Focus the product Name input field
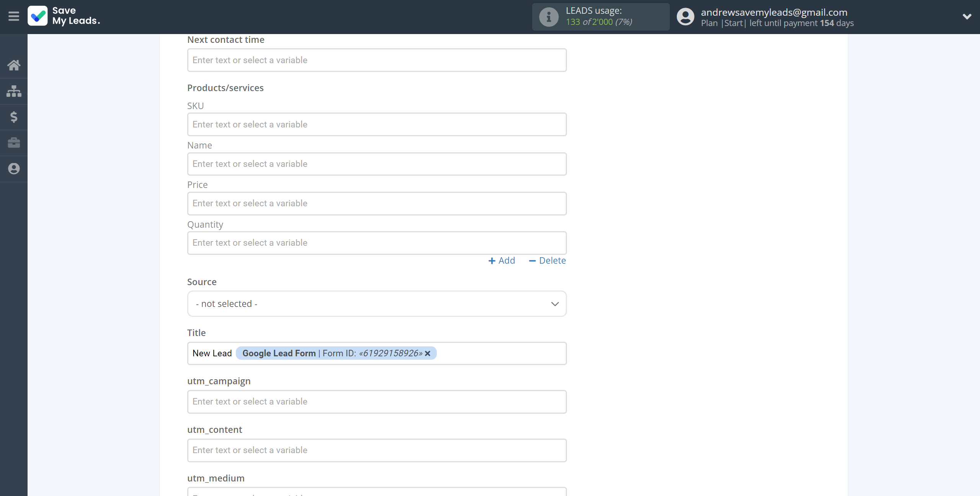The image size is (980, 496). pyautogui.click(x=377, y=164)
